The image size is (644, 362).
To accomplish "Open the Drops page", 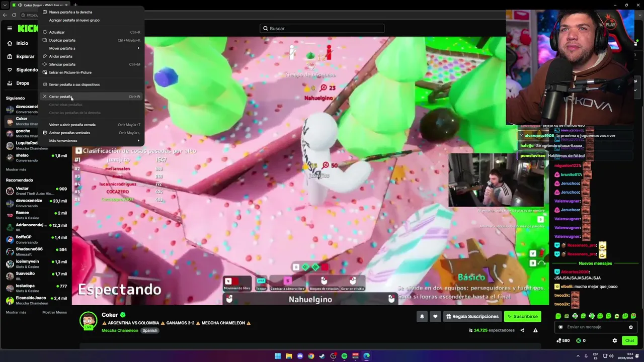I will (19, 83).
